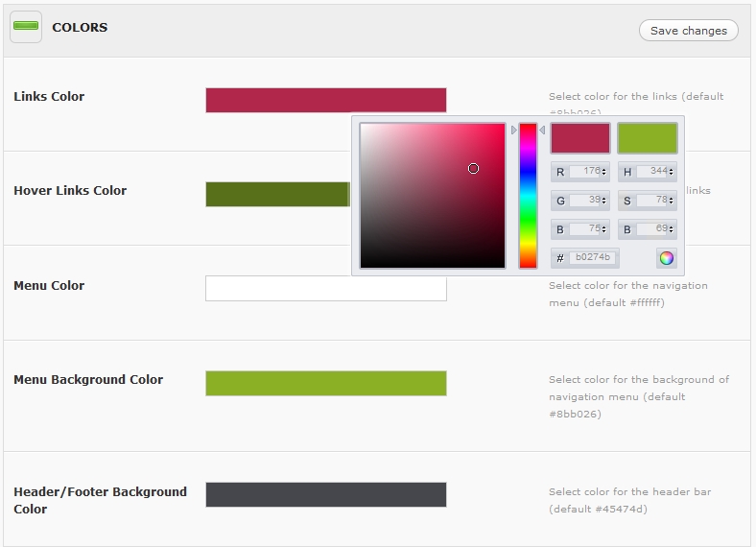Click the vertical rainbow hue slider
The image size is (756, 547).
pos(528,196)
